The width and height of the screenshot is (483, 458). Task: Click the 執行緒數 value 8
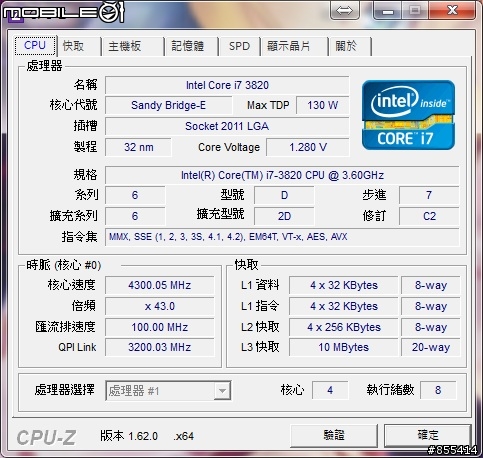(x=438, y=390)
